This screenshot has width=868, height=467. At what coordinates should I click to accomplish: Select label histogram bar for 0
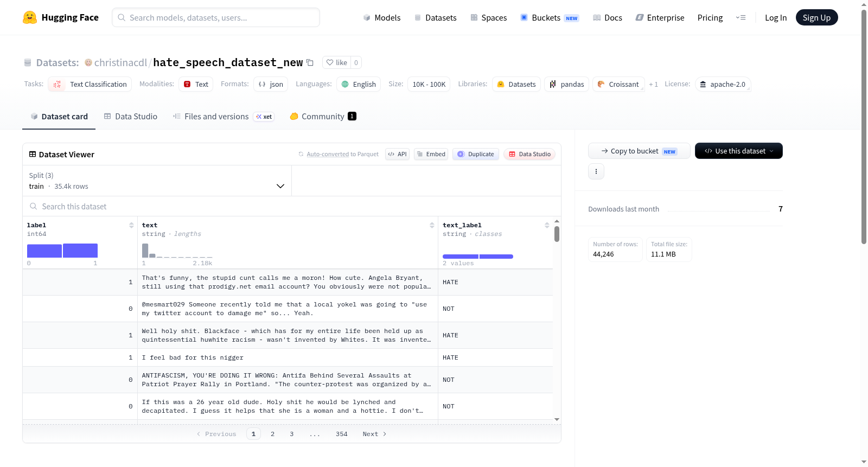(44, 251)
